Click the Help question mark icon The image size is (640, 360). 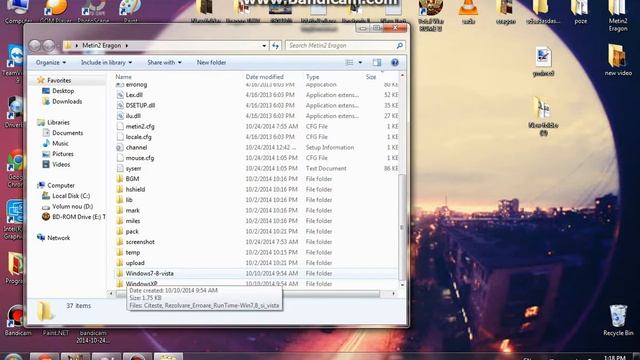pyautogui.click(x=395, y=62)
